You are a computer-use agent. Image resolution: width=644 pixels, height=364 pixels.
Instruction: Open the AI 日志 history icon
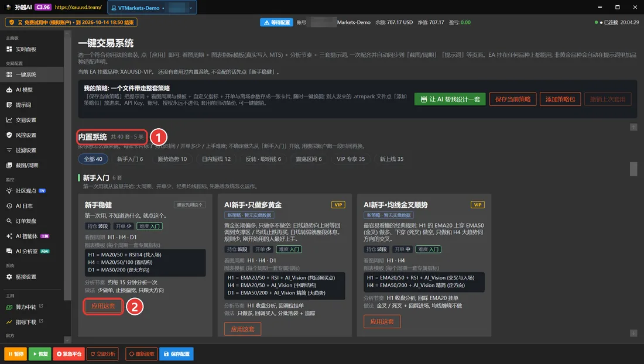9,205
